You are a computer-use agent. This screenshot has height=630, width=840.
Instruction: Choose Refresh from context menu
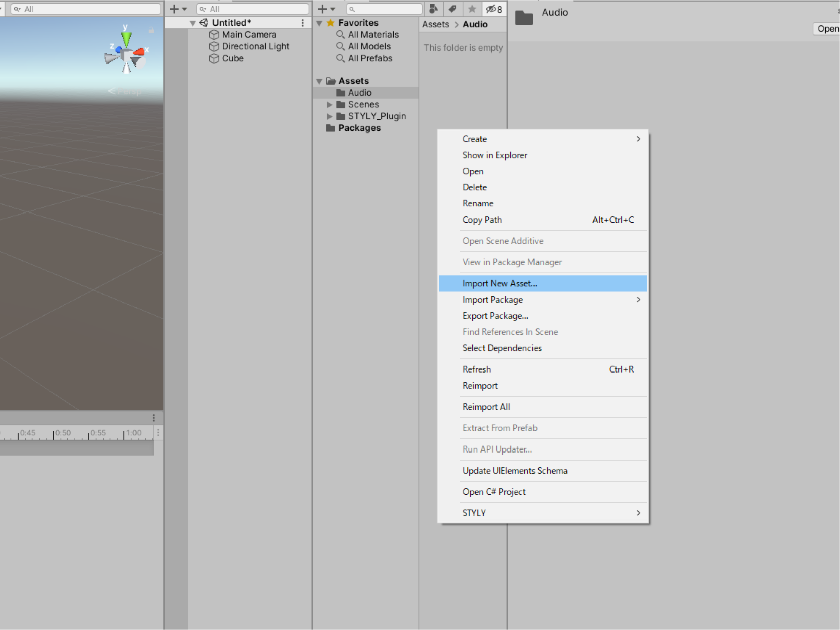543,369
